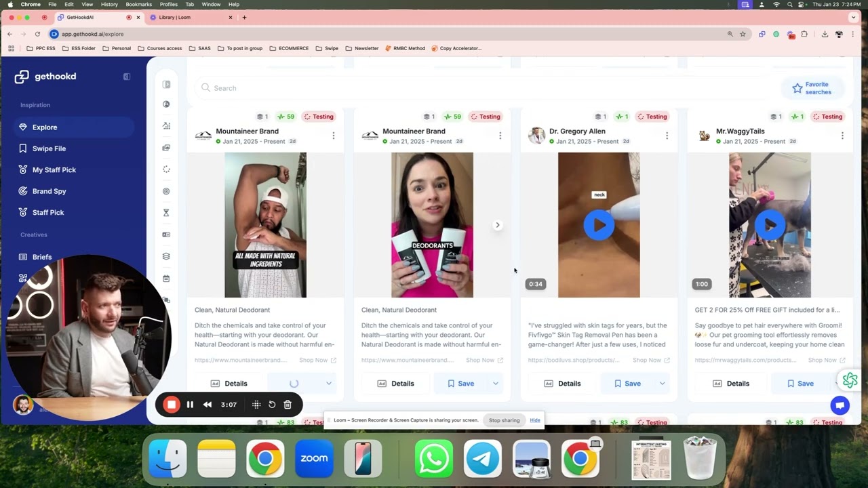Save the second Mountaineer Brand ad
Screen dimensions: 868x488
pos(460,384)
